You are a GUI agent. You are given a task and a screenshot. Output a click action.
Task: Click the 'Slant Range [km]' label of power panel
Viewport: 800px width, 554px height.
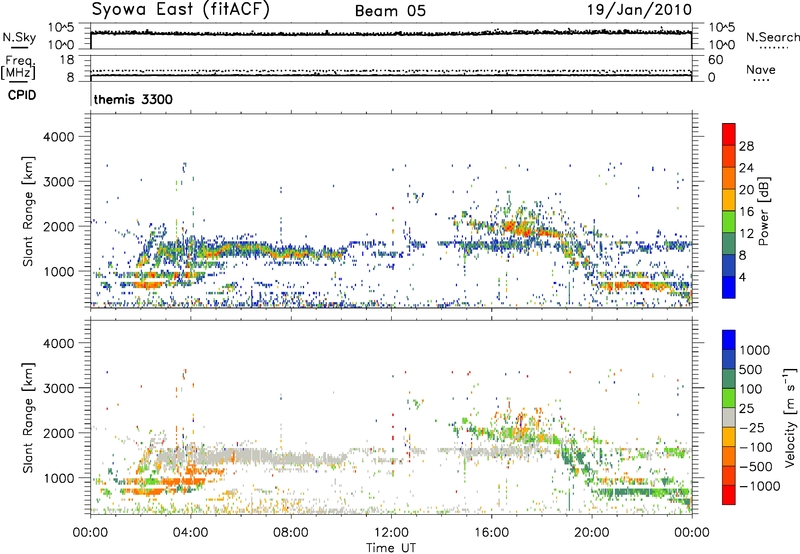[28, 211]
